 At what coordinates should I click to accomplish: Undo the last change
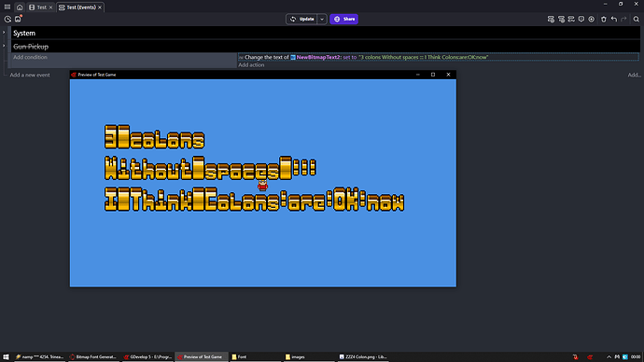coord(613,20)
